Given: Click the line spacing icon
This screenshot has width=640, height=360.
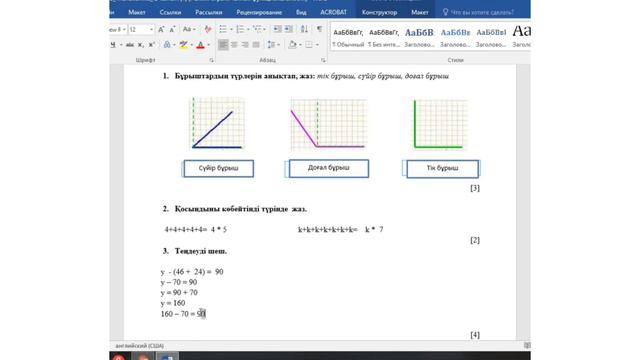Looking at the screenshot, I should pos(271,44).
